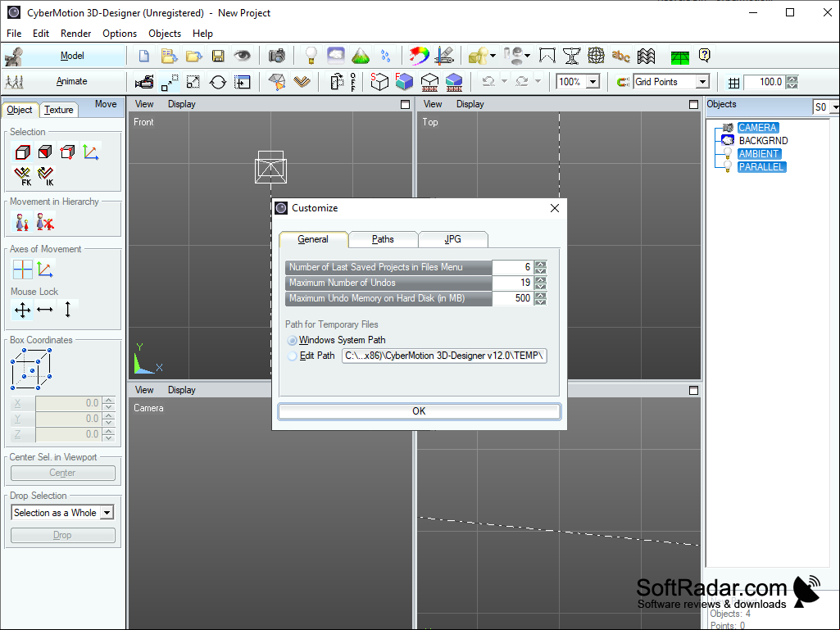
Task: Open the Render menu
Action: coord(75,34)
